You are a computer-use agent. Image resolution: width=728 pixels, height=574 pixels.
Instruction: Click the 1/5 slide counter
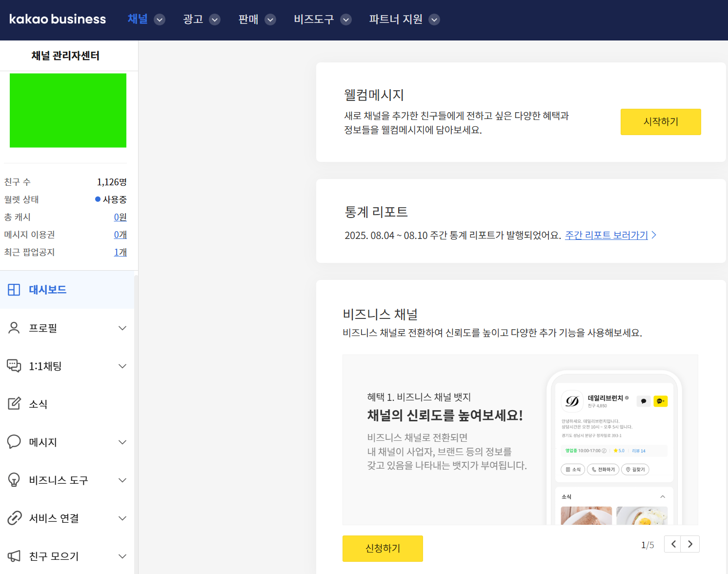coord(647,545)
